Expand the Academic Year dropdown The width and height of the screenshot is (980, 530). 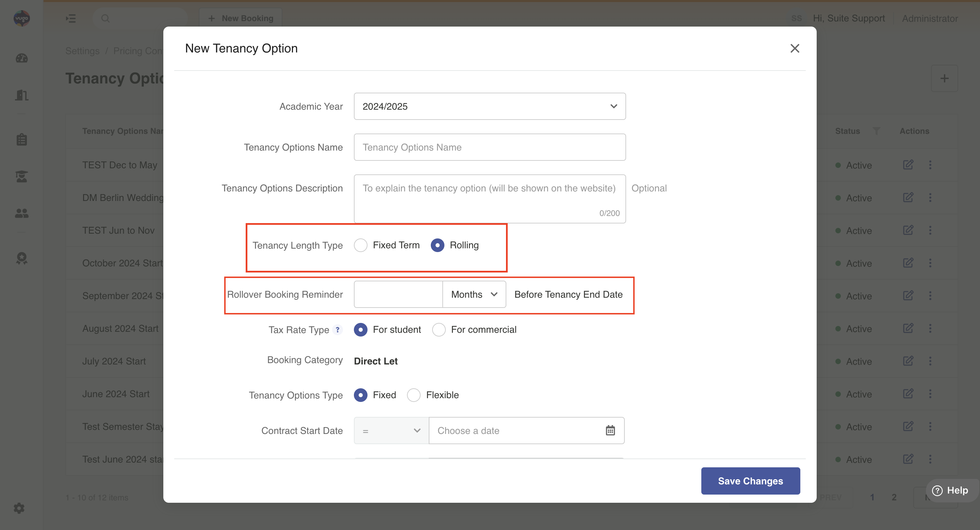coord(489,106)
